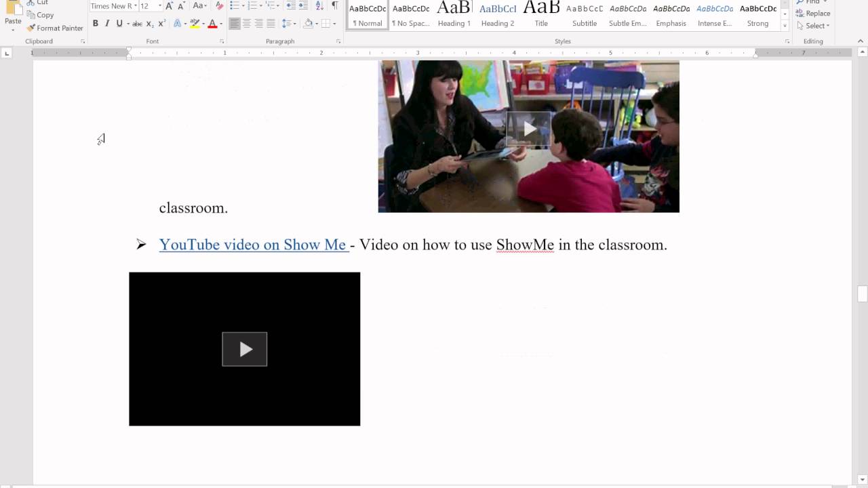Screen dimensions: 868x488
Task: Play the black embedded video
Action: 245,349
